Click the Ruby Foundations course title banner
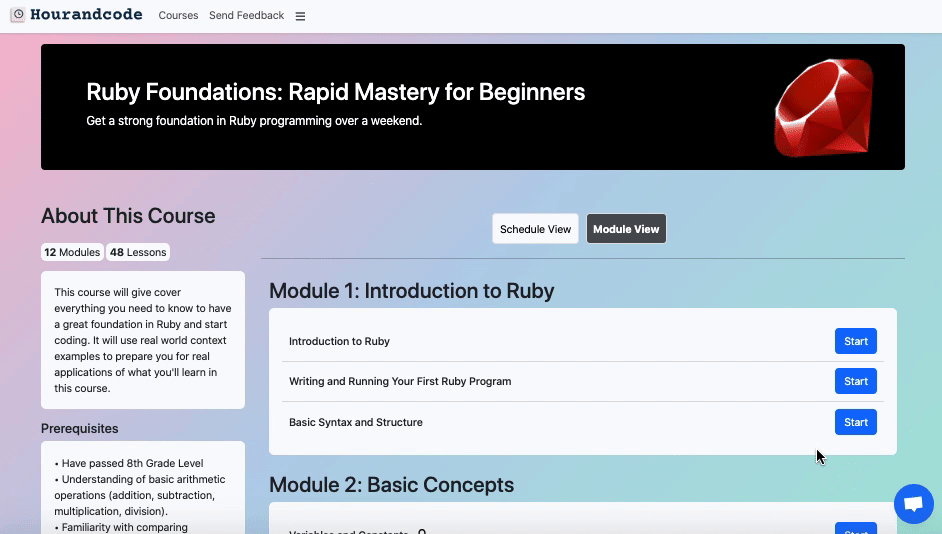942x534 pixels. tap(335, 92)
